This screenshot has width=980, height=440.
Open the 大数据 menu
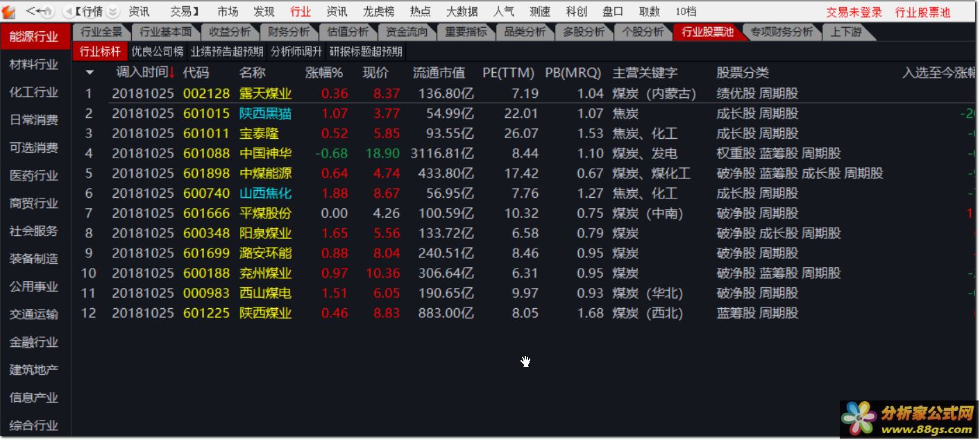coord(462,12)
